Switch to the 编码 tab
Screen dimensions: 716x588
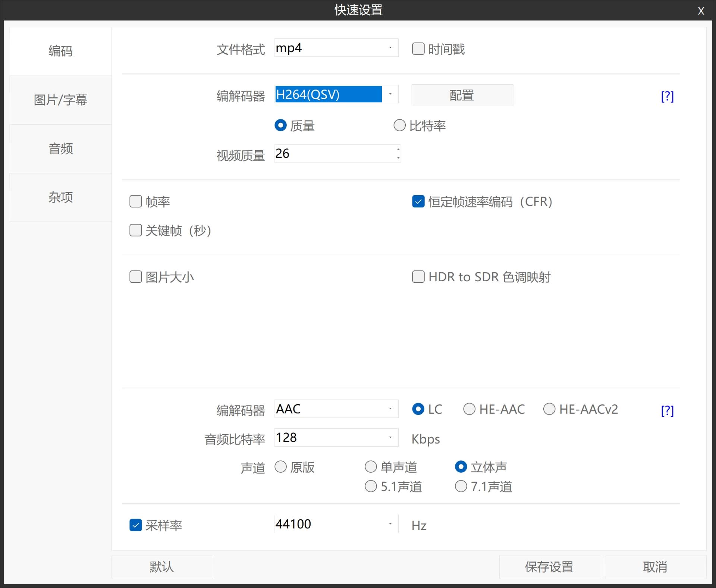click(x=60, y=51)
